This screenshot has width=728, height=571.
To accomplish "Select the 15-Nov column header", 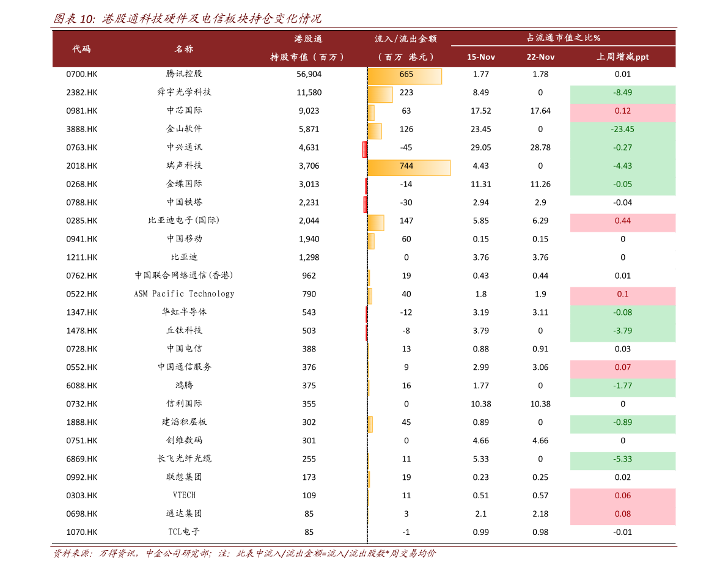I will coord(482,56).
